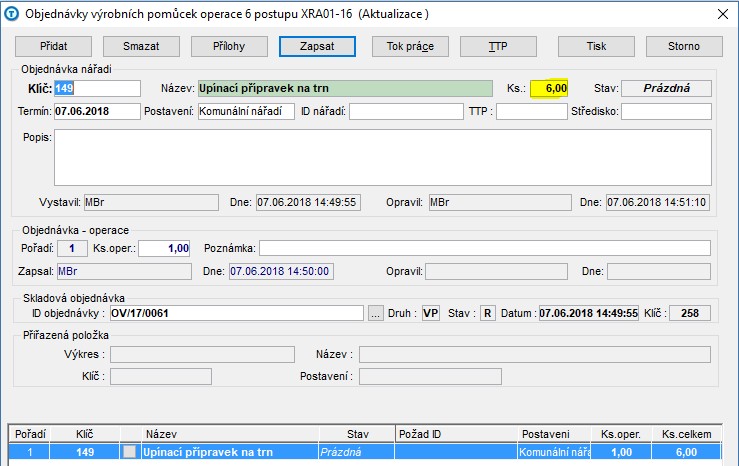Print using the Tisk button

[596, 46]
